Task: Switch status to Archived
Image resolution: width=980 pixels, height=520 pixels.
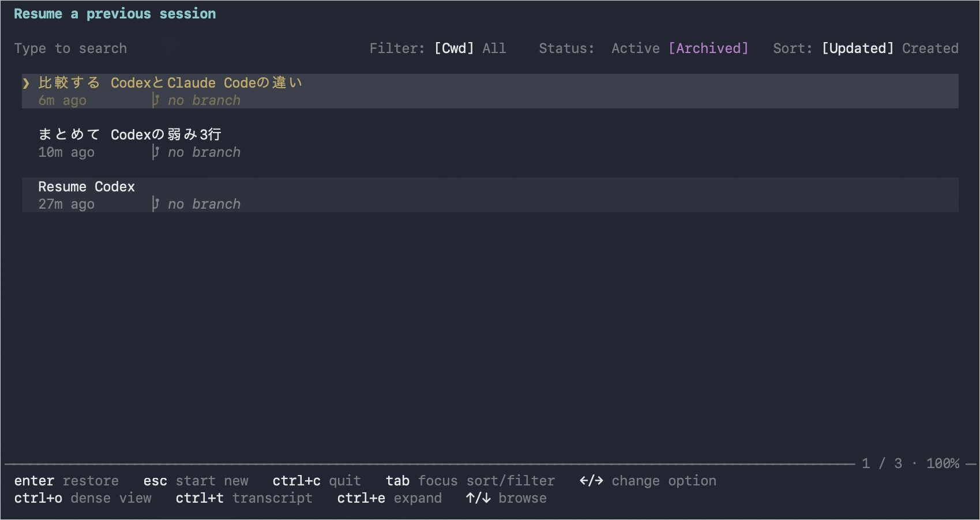Action: pos(708,48)
